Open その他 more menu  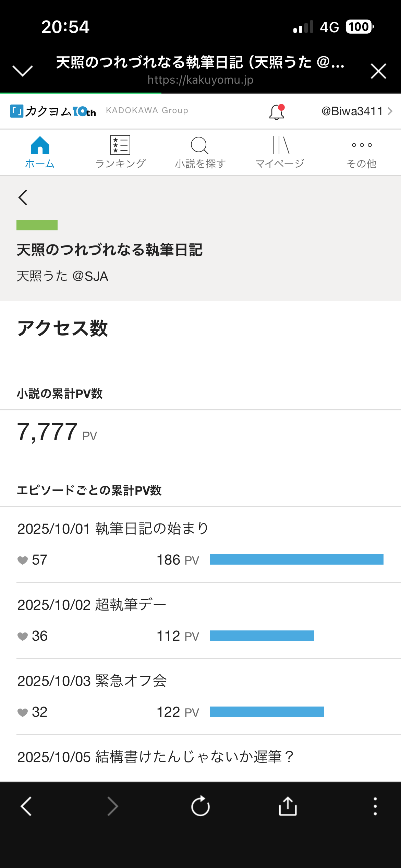point(361,152)
